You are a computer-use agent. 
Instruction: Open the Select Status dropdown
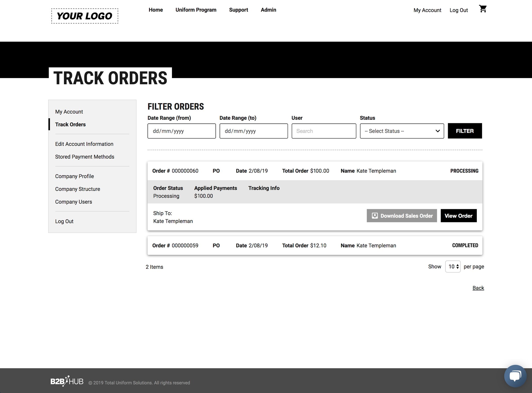[x=402, y=131]
